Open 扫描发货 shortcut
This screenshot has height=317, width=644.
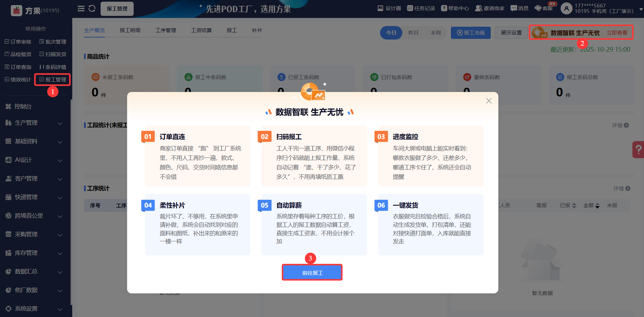pos(53,54)
